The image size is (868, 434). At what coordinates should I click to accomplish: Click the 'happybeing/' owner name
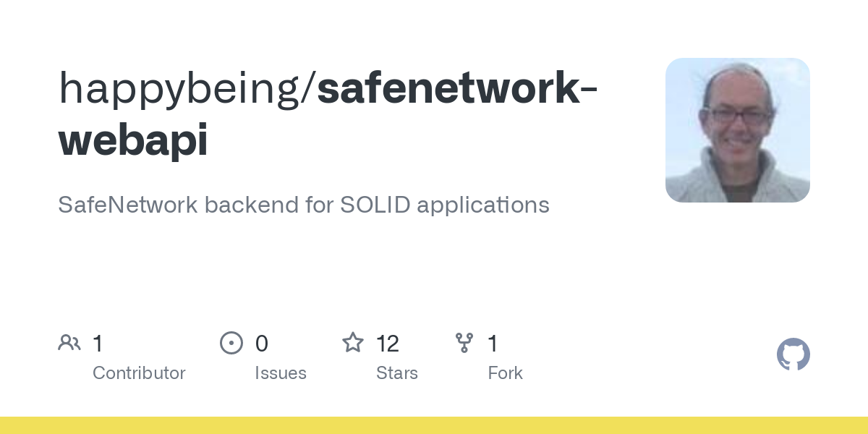pos(187,88)
